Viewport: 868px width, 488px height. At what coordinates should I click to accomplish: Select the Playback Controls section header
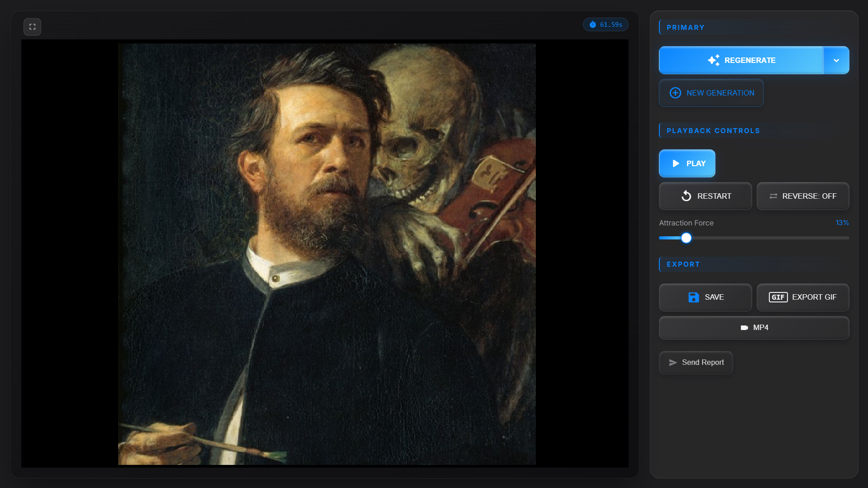713,131
